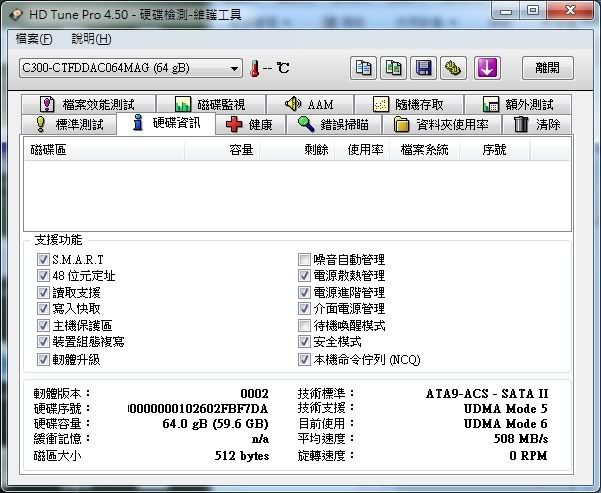The width and height of the screenshot is (601, 493).
Task: Switch to the 清除 tab
Action: click(x=537, y=124)
